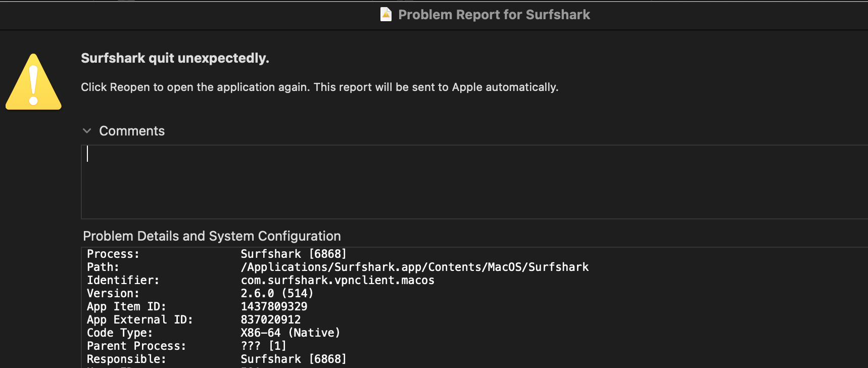Viewport: 868px width, 368px height.
Task: Click the Parent Process value ??? [1]
Action: [263, 346]
